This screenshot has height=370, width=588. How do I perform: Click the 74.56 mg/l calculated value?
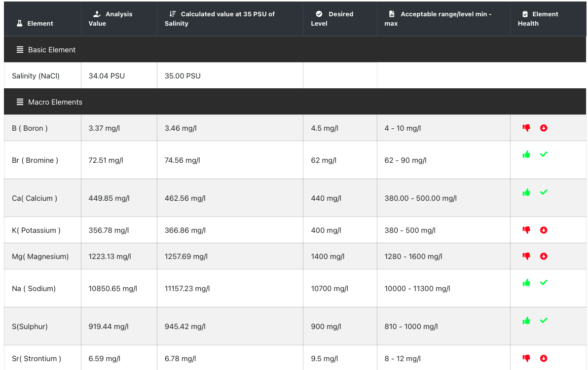[182, 160]
